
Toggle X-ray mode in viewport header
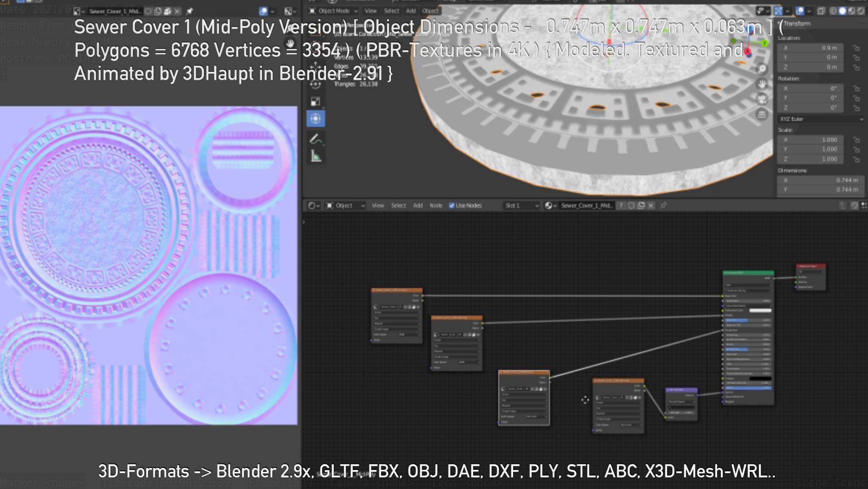[x=821, y=11]
